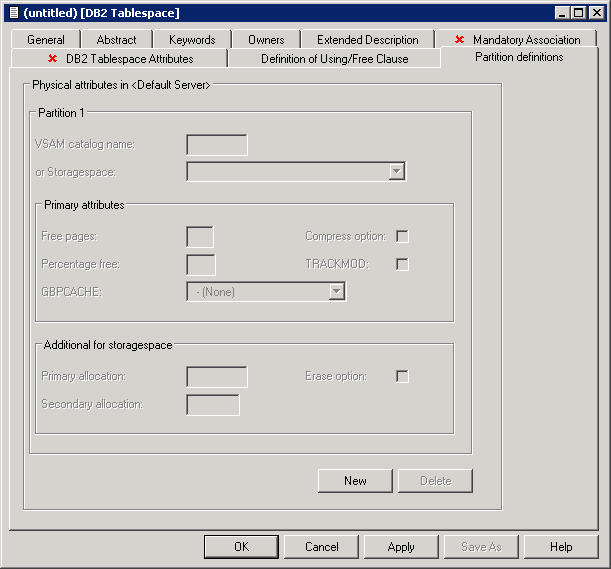This screenshot has height=569, width=611.
Task: Open Help for this dialog
Action: (561, 547)
